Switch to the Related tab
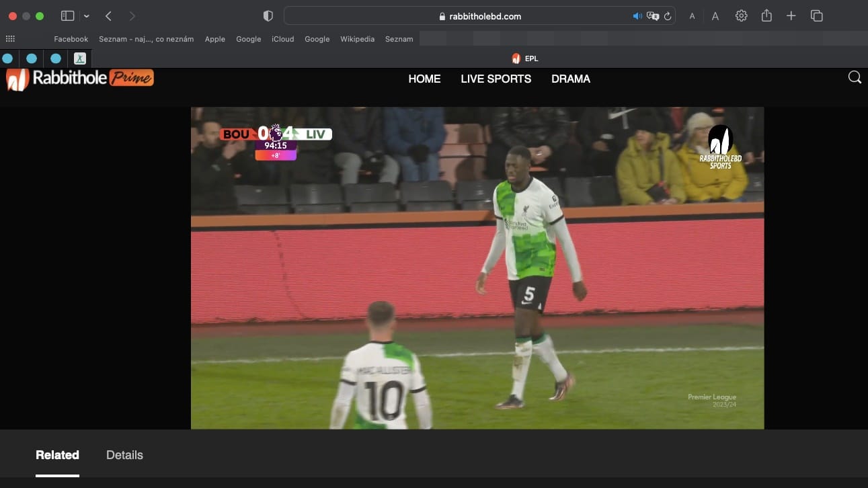This screenshot has width=868, height=488. [x=57, y=455]
